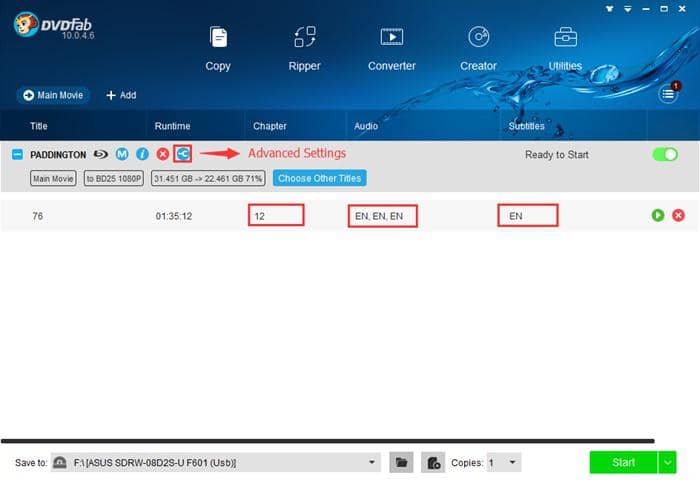Switch to the Ripper module
This screenshot has width=700, height=482.
[304, 49]
